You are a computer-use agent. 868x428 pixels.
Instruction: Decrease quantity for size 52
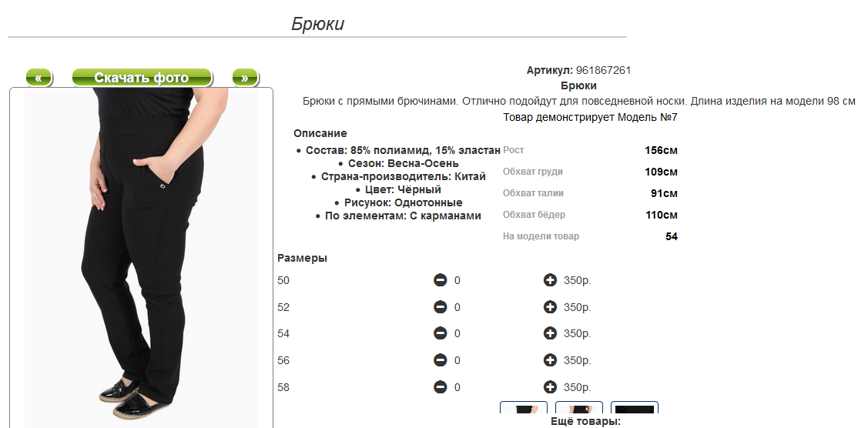[440, 307]
